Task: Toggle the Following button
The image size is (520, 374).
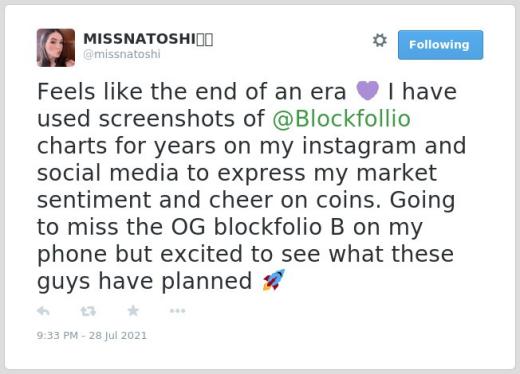Action: 440,45
